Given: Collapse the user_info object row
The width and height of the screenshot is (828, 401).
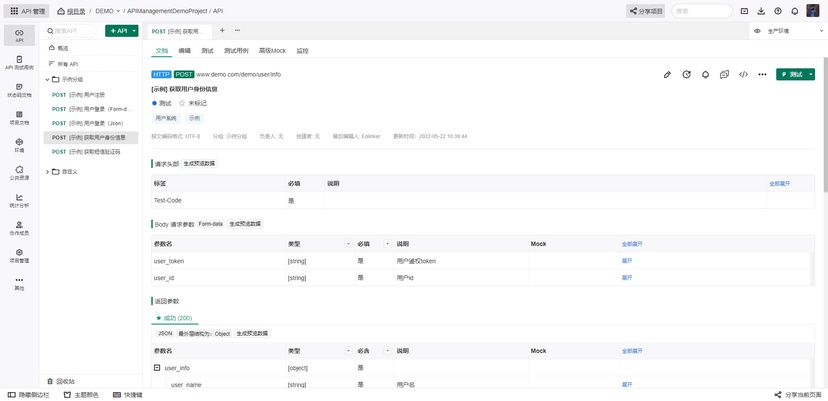Looking at the screenshot, I should (157, 368).
